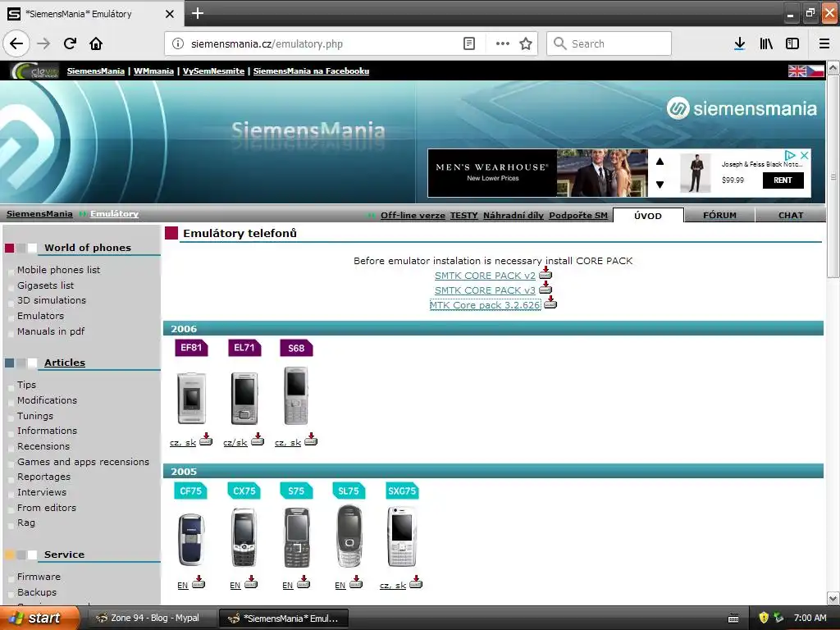This screenshot has height=630, width=840.
Task: Download icon next to MTK Core pack 3.2.626
Action: coord(550,303)
